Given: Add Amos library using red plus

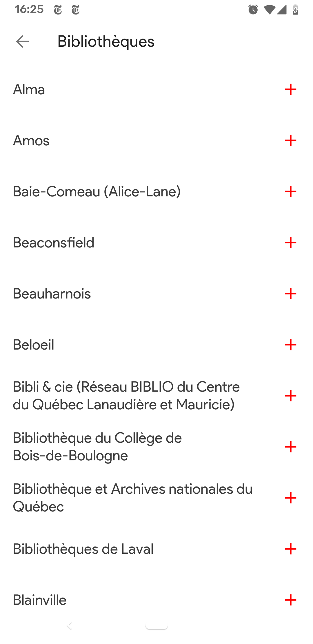Looking at the screenshot, I should tap(290, 140).
